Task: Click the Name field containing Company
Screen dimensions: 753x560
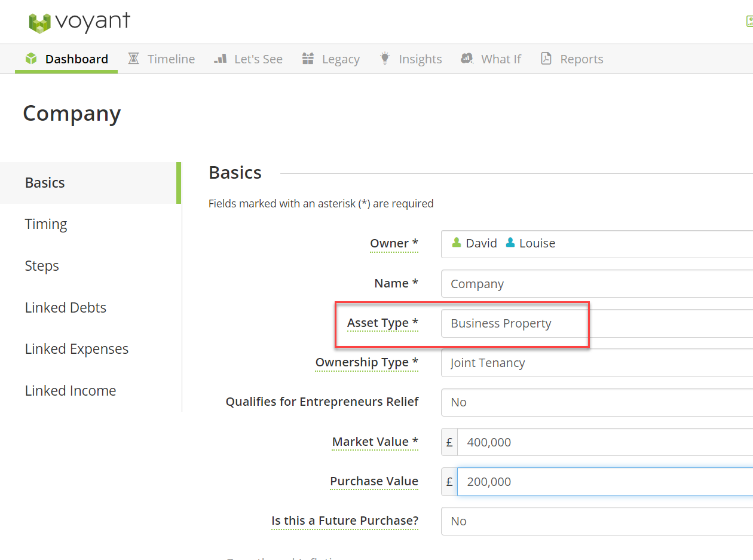Action: [x=597, y=283]
